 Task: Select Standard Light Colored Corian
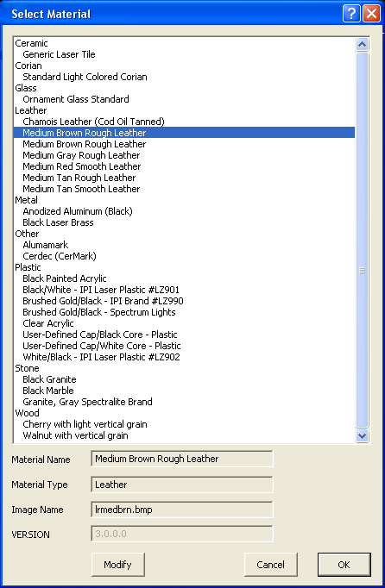click(85, 77)
